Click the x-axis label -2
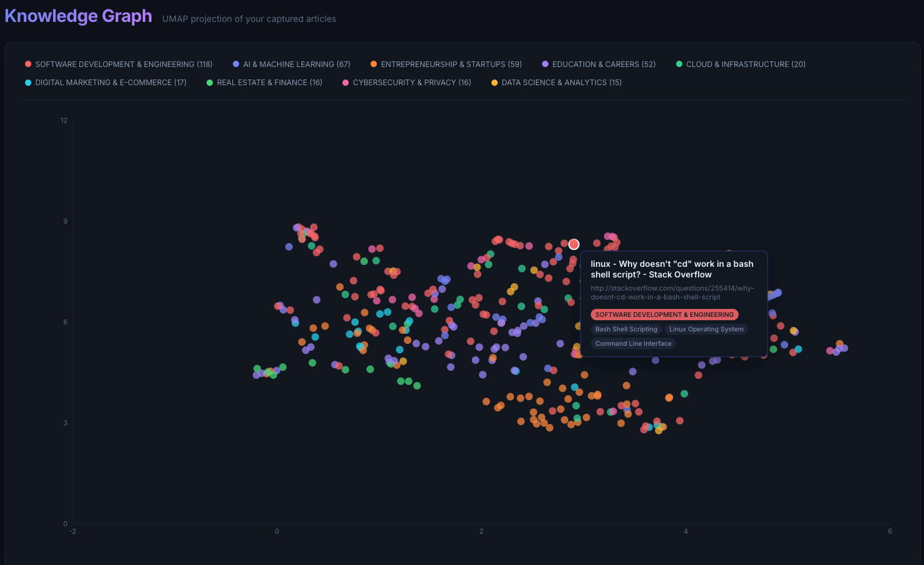Image resolution: width=924 pixels, height=565 pixels. pos(73,531)
